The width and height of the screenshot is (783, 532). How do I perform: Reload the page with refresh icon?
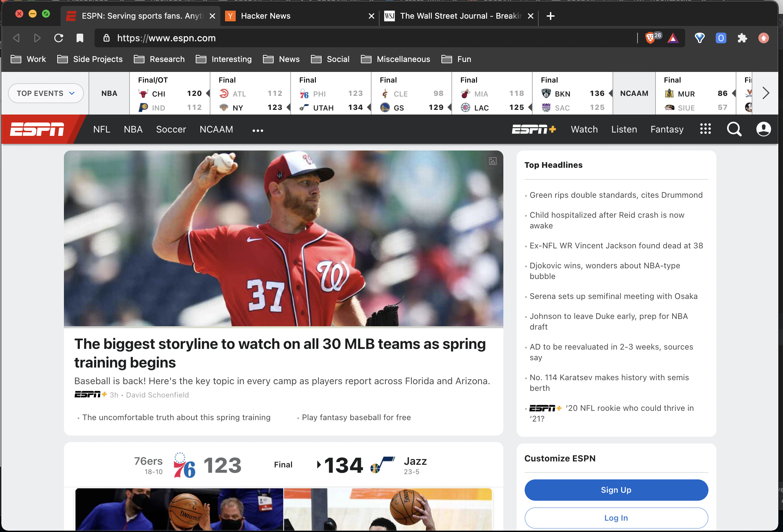[59, 38]
